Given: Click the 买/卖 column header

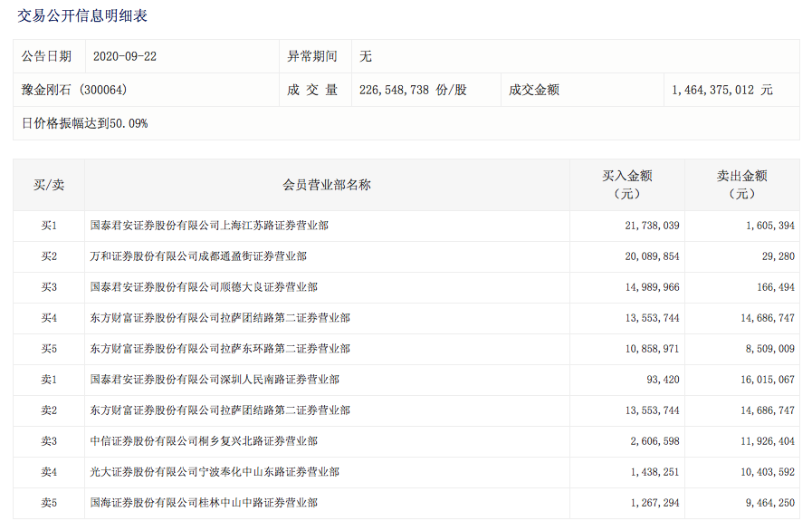Looking at the screenshot, I should (49, 185).
